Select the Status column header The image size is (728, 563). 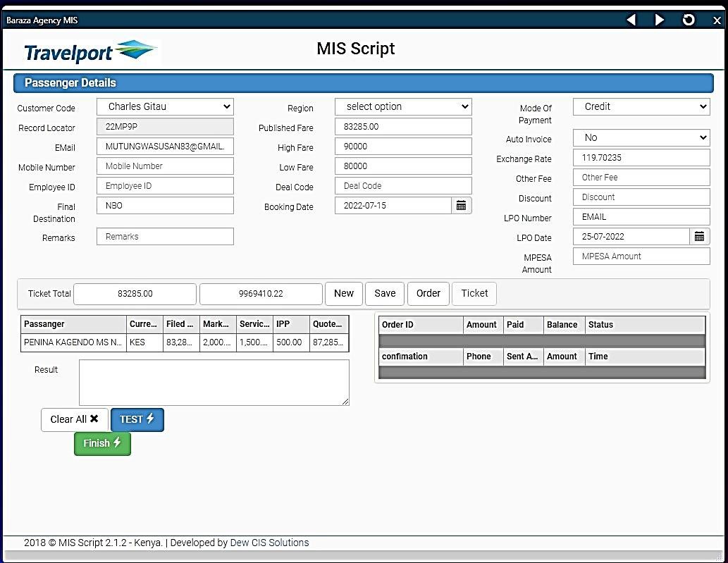[645, 325]
